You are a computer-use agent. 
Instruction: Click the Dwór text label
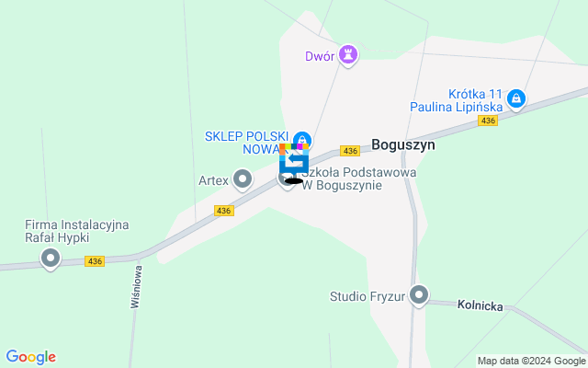point(320,56)
